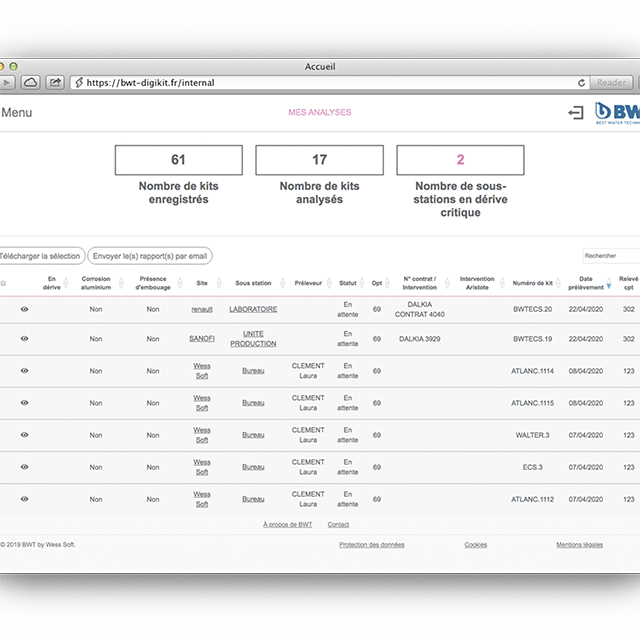The width and height of the screenshot is (640, 640).
Task: Click the Rechercher search field
Action: (611, 256)
